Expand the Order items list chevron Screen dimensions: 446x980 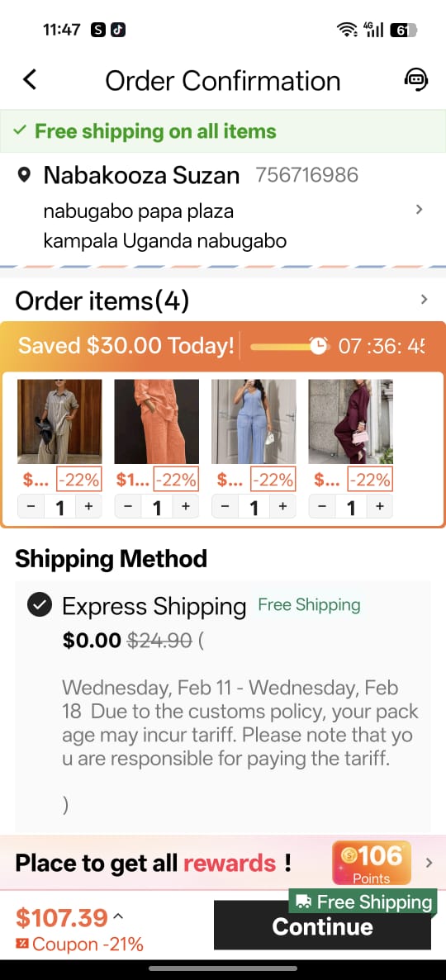(x=424, y=300)
